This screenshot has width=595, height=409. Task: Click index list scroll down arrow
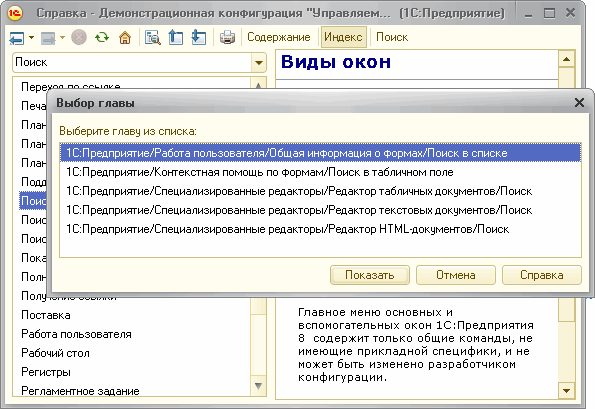(x=258, y=386)
